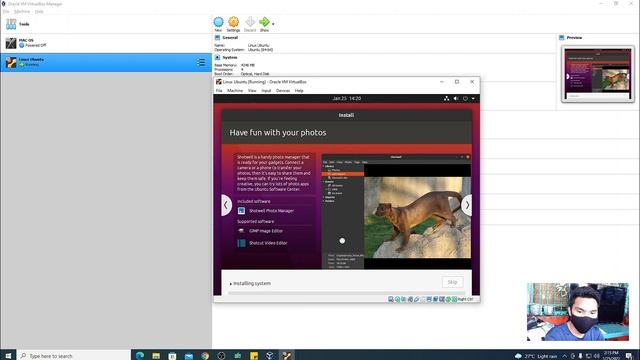Open Windows Start menu
Screen dimensions: 640x360
8,356
